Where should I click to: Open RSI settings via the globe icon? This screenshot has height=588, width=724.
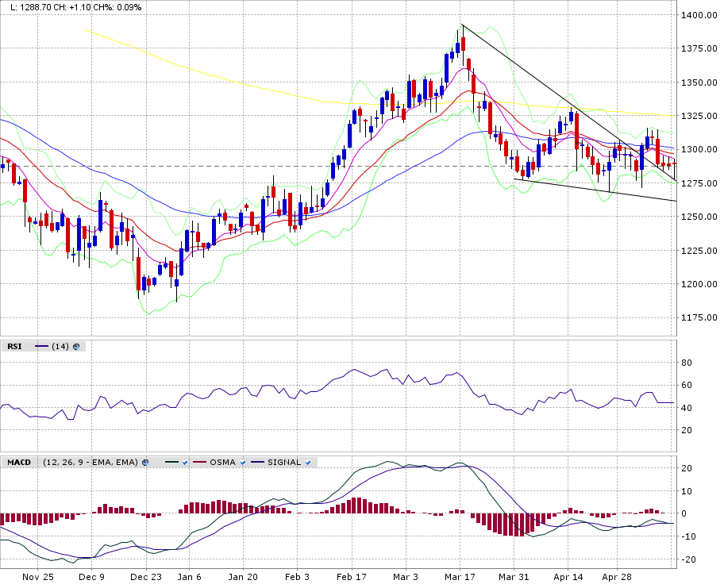pos(76,346)
